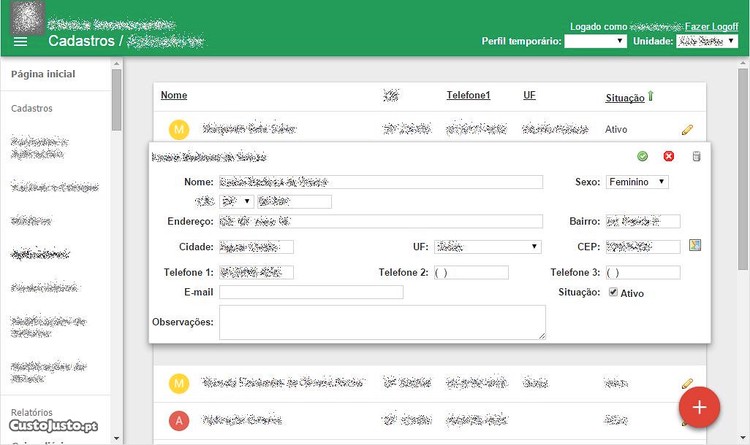
Task: Click inside the Observações text area
Action: pyautogui.click(x=382, y=322)
